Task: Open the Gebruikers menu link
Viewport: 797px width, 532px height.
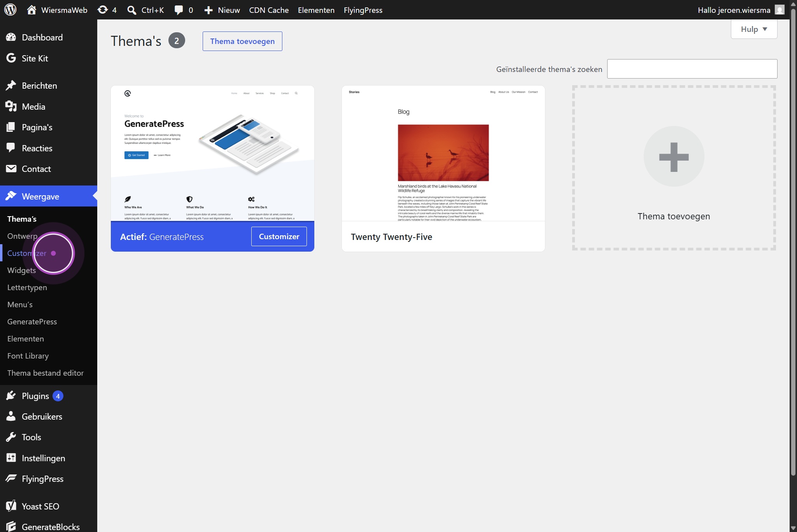Action: (42, 416)
